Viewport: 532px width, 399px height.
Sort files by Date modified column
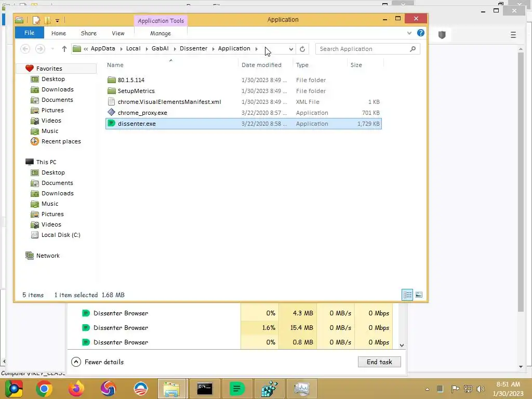click(262, 65)
